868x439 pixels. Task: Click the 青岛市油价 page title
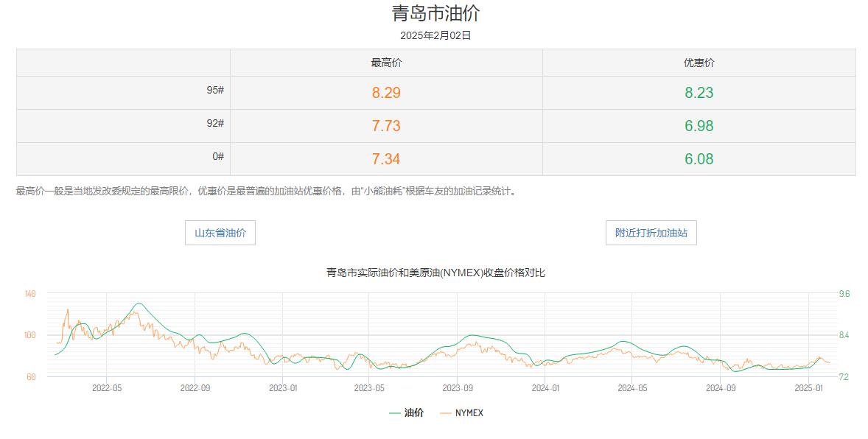tap(435, 14)
